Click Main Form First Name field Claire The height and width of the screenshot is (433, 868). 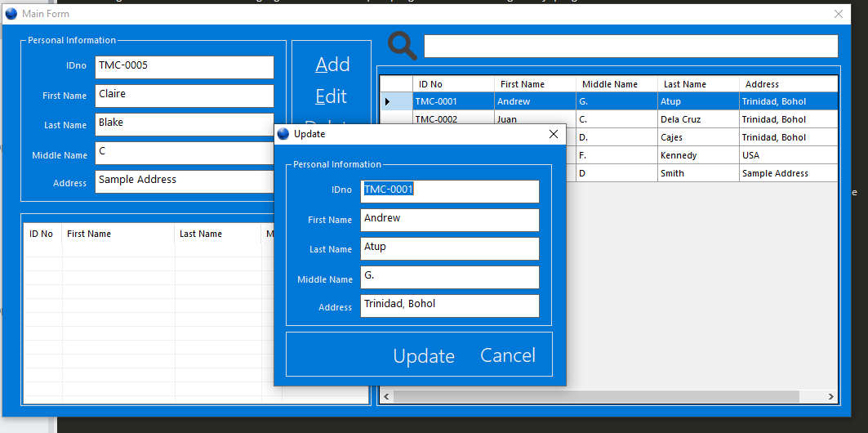click(185, 96)
